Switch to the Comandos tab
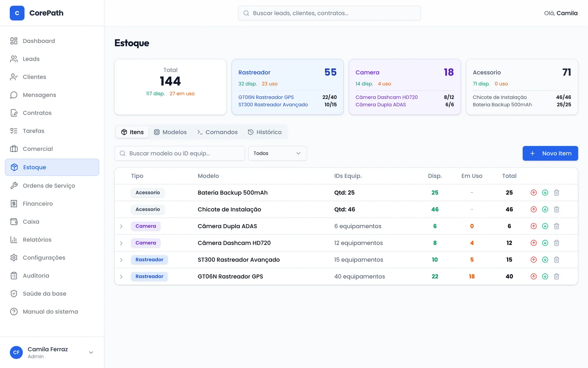 tap(218, 132)
